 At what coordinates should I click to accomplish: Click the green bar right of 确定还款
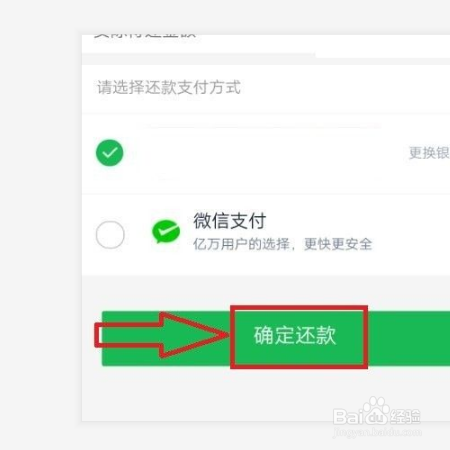click(409, 338)
